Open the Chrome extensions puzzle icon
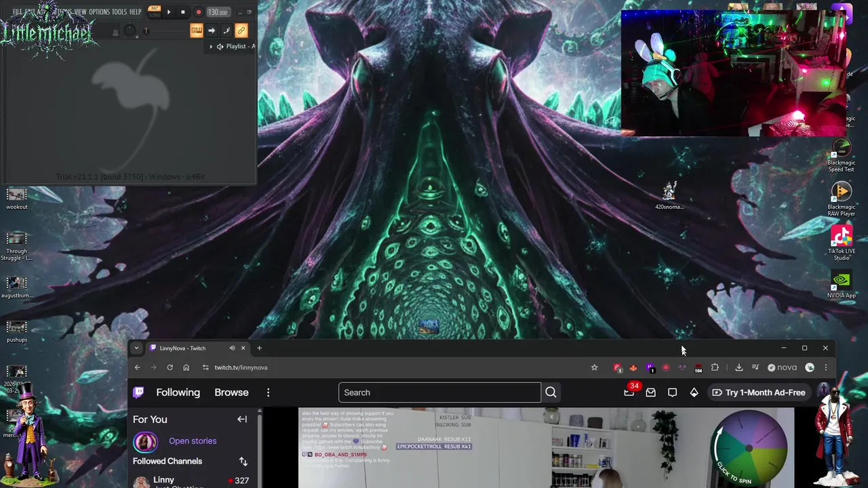The image size is (868, 488). click(x=715, y=367)
